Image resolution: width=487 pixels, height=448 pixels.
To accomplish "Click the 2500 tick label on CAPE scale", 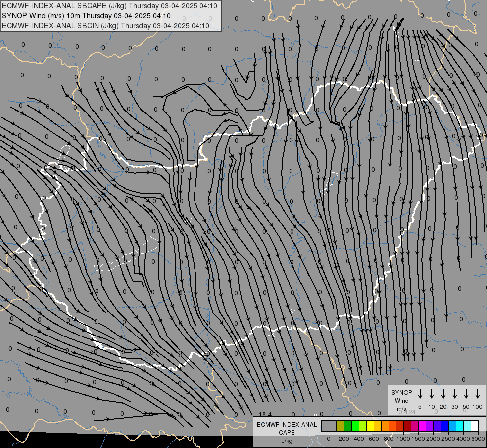I will 448,439.
